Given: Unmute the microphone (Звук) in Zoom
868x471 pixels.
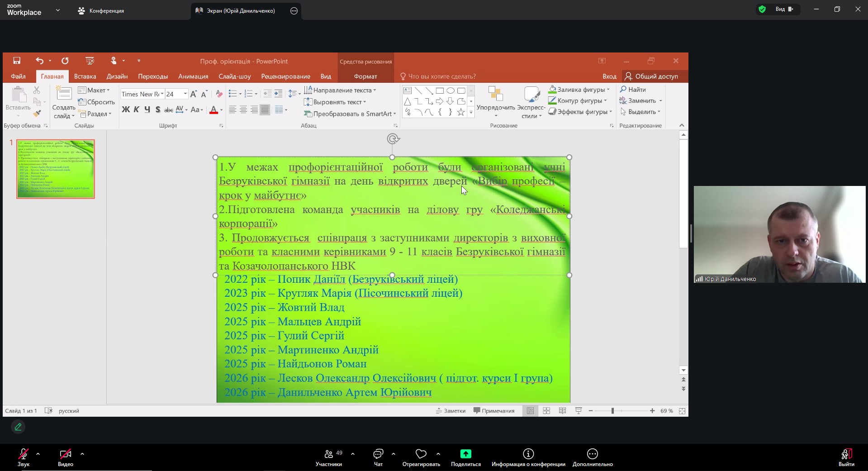Looking at the screenshot, I should coord(23,454).
